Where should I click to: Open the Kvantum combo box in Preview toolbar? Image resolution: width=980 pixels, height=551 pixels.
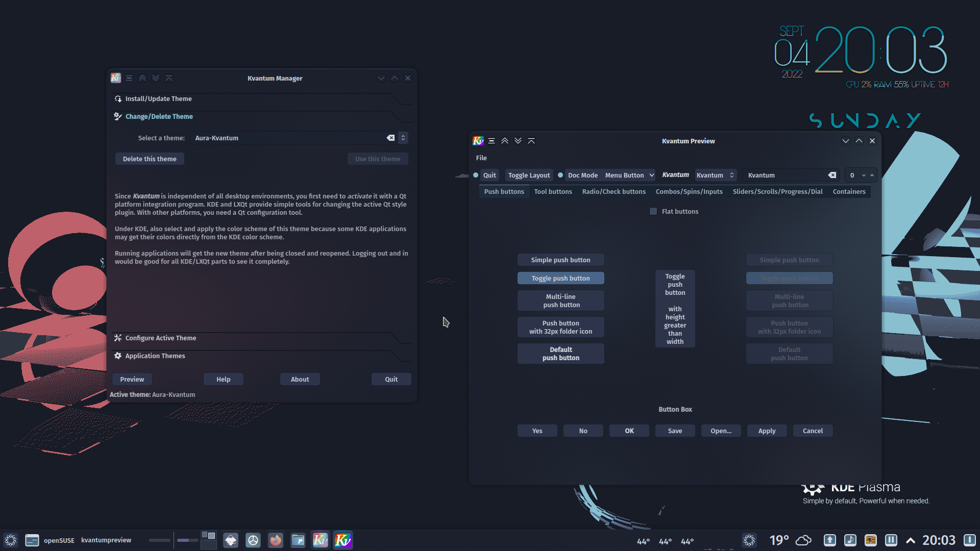tap(716, 175)
